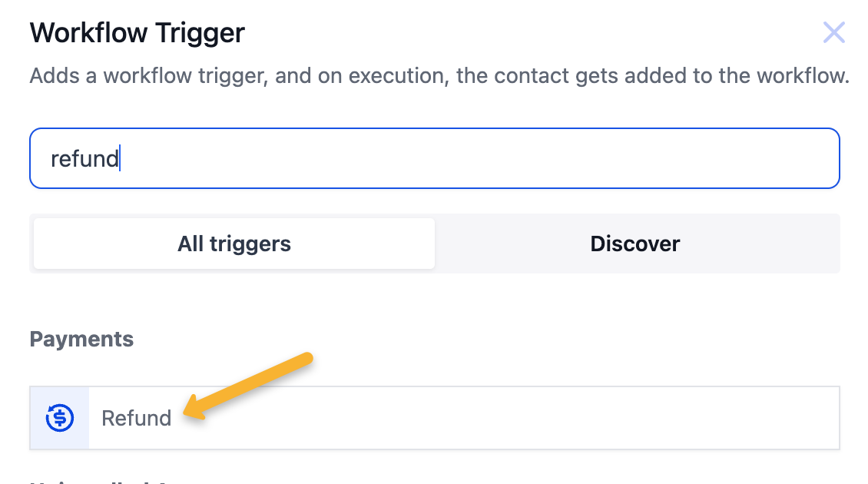The image size is (868, 484).
Task: Switch to the Discover tab
Action: click(x=635, y=244)
